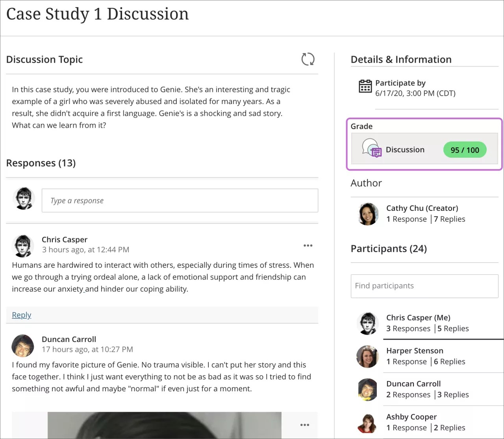Open the options menu on the Genie image post
The width and height of the screenshot is (504, 439).
coord(304,425)
